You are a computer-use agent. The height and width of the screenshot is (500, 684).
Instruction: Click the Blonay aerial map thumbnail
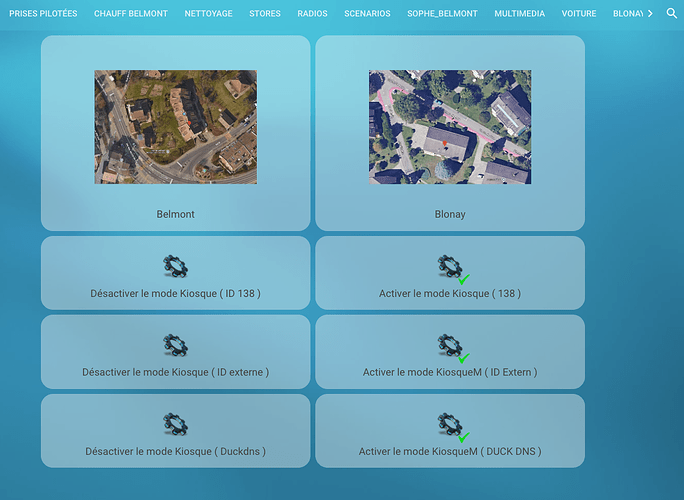pyautogui.click(x=450, y=127)
